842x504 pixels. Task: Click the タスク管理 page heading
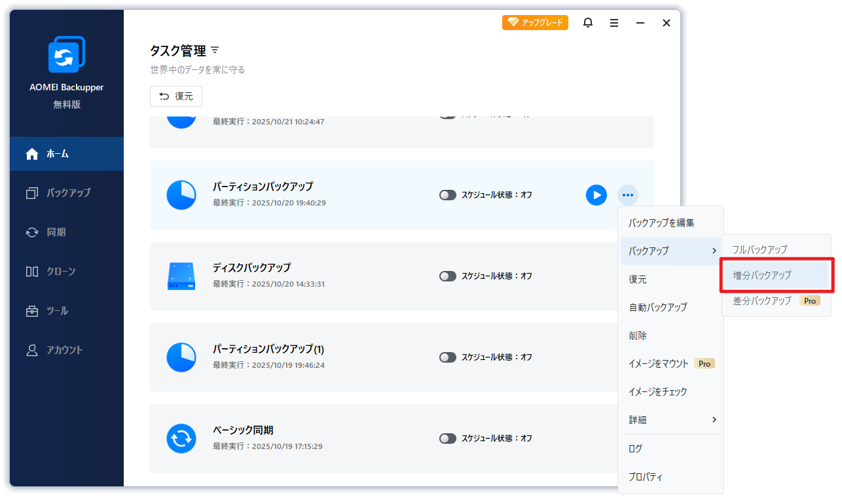pyautogui.click(x=178, y=50)
